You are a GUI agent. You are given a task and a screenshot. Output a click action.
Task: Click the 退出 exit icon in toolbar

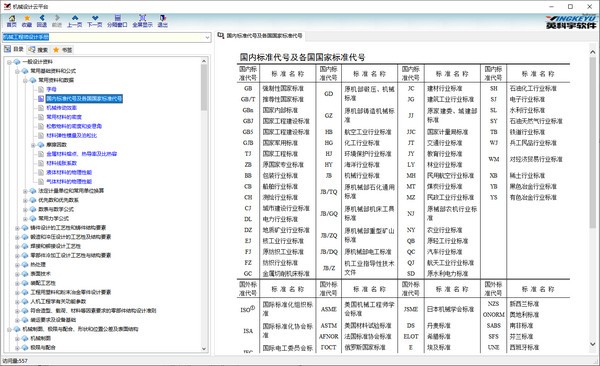(163, 21)
